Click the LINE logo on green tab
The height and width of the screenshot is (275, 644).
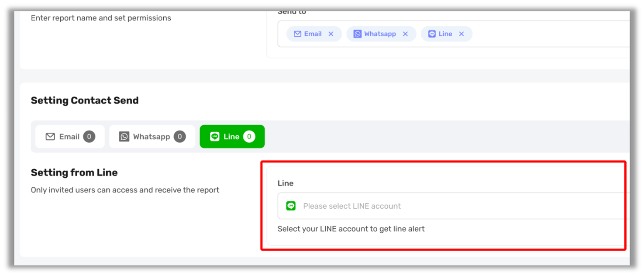tap(214, 137)
